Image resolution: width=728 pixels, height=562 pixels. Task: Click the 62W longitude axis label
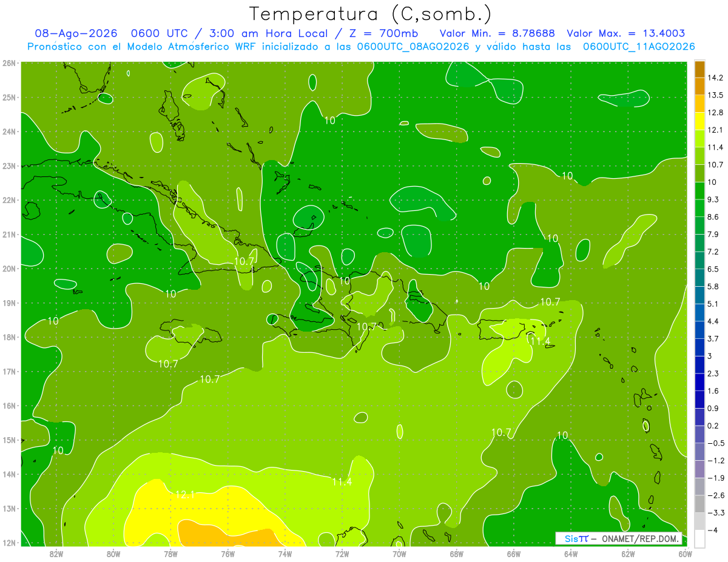point(628,554)
